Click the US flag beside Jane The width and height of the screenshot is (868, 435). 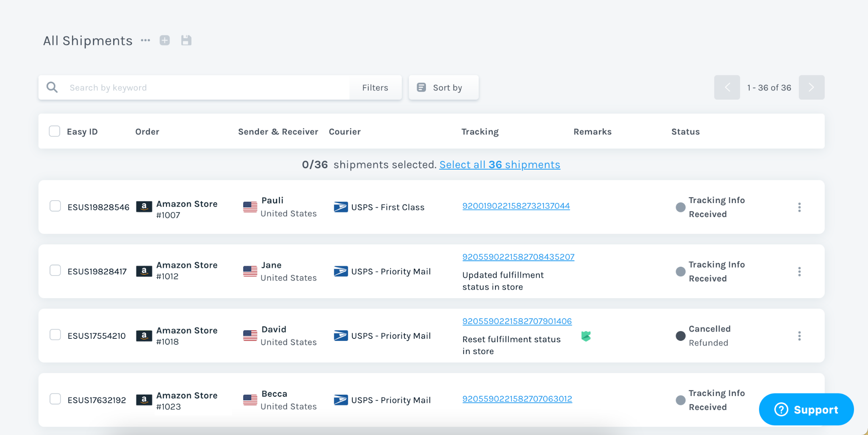(x=250, y=271)
